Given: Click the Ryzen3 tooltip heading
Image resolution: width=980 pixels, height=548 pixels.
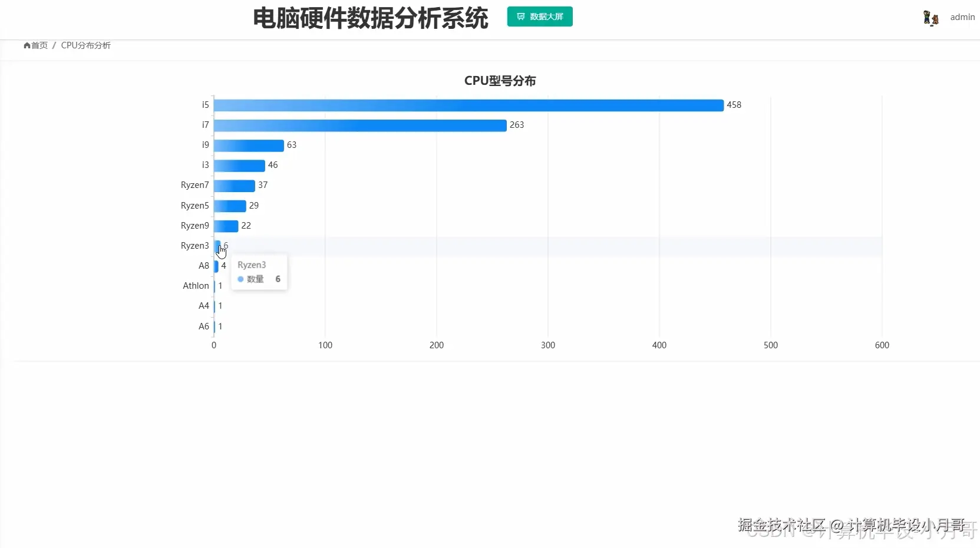Looking at the screenshot, I should (252, 265).
